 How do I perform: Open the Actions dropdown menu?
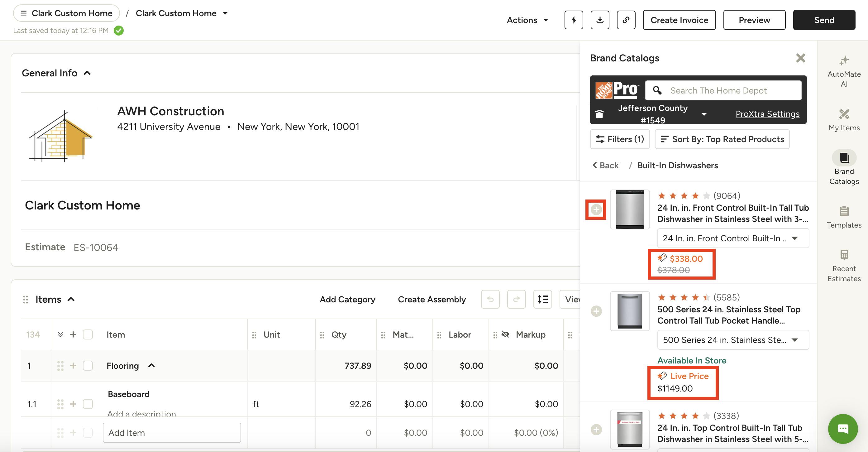point(527,20)
